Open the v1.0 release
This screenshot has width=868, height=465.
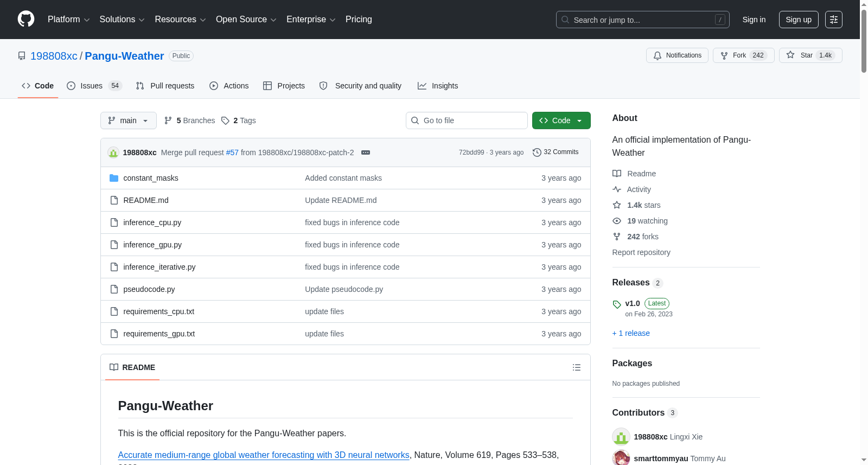(633, 303)
